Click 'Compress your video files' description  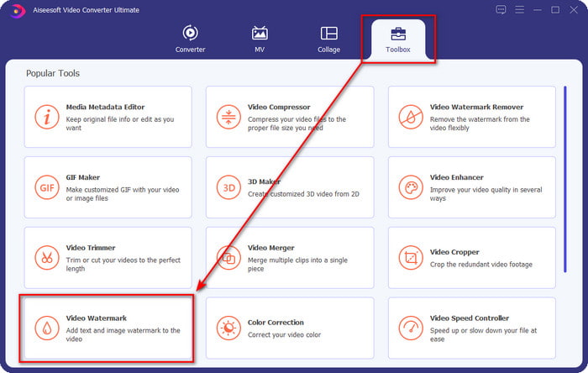pyautogui.click(x=297, y=123)
